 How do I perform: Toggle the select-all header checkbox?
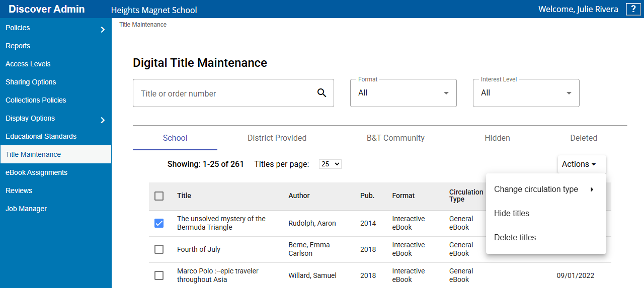click(x=159, y=196)
